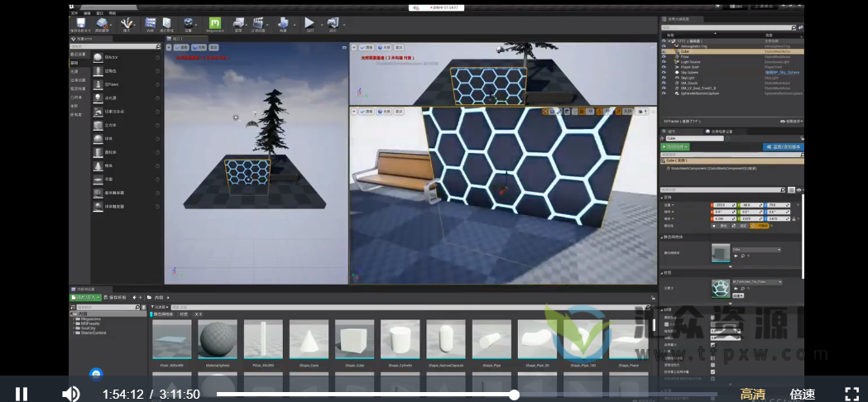Pause the video playback
This screenshot has height=402, width=868.
point(22,394)
